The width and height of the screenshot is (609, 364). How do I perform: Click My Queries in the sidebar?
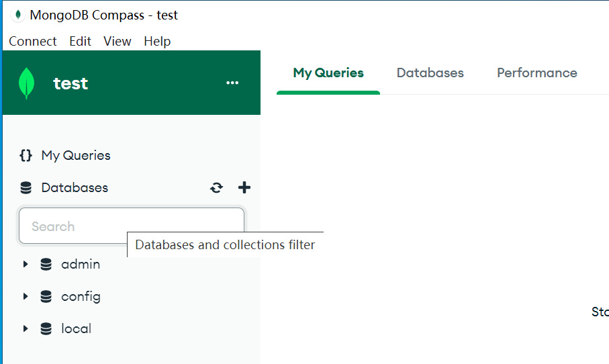coord(76,155)
